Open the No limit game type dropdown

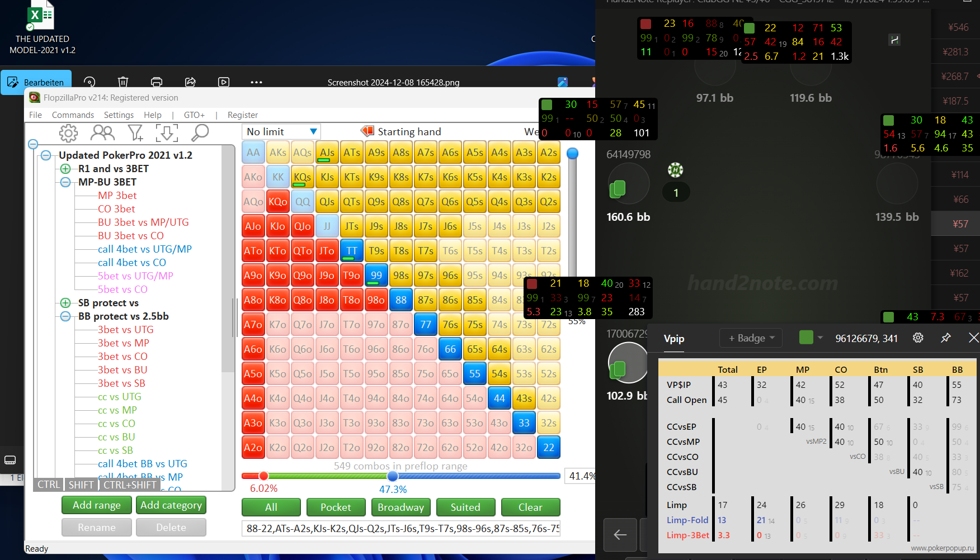281,132
